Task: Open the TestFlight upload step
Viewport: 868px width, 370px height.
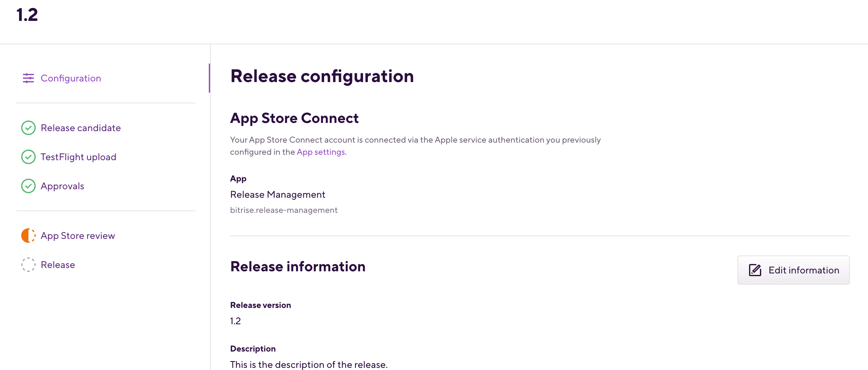Action: (78, 157)
